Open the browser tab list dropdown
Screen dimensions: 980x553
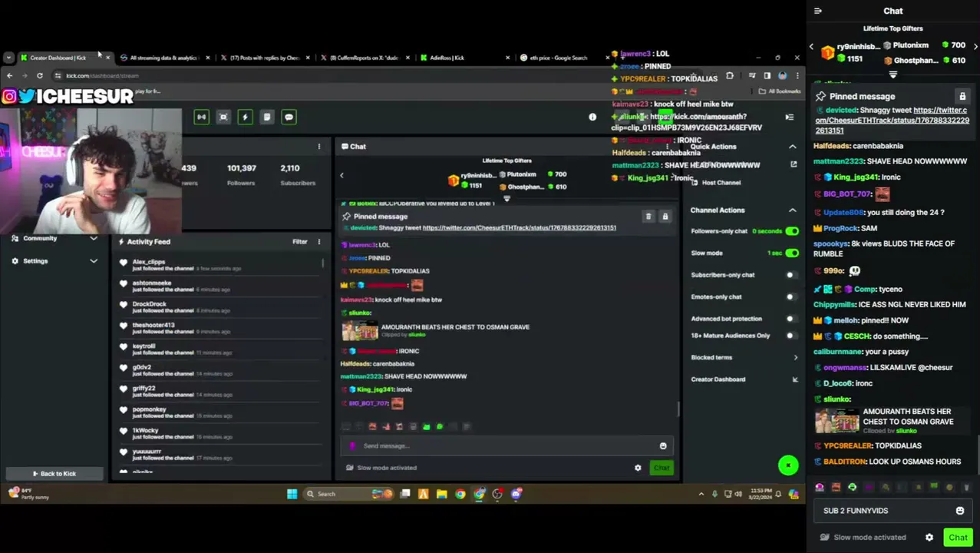8,58
